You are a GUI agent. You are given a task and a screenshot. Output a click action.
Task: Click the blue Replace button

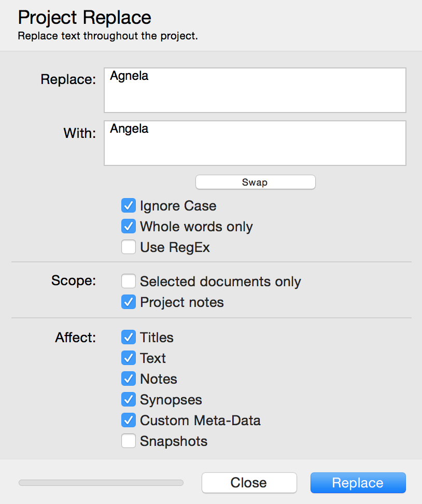coord(358,482)
